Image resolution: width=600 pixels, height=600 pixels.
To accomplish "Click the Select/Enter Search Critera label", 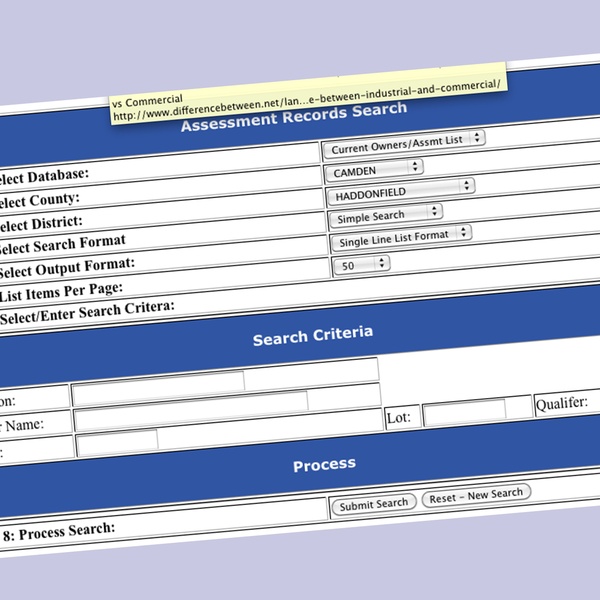I will 87,313.
